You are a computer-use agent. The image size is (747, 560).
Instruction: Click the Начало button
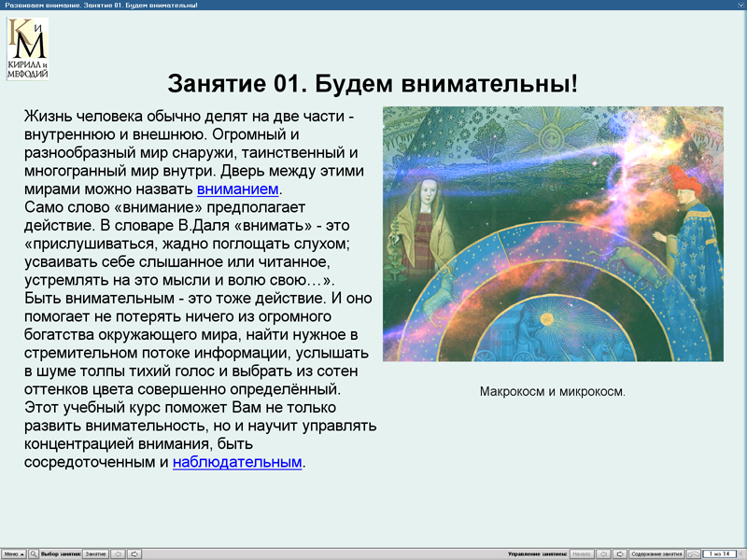coord(582,553)
